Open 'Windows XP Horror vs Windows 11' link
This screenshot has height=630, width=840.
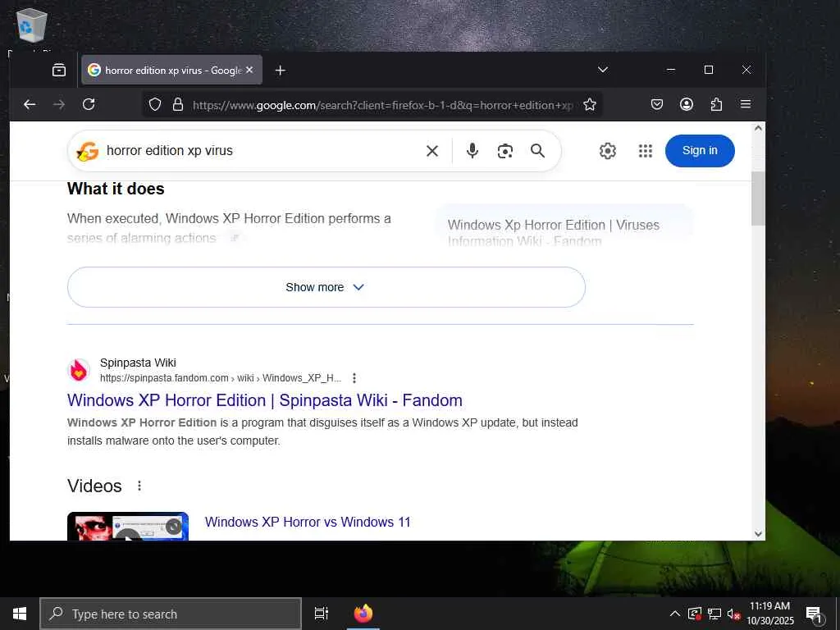pyautogui.click(x=308, y=522)
